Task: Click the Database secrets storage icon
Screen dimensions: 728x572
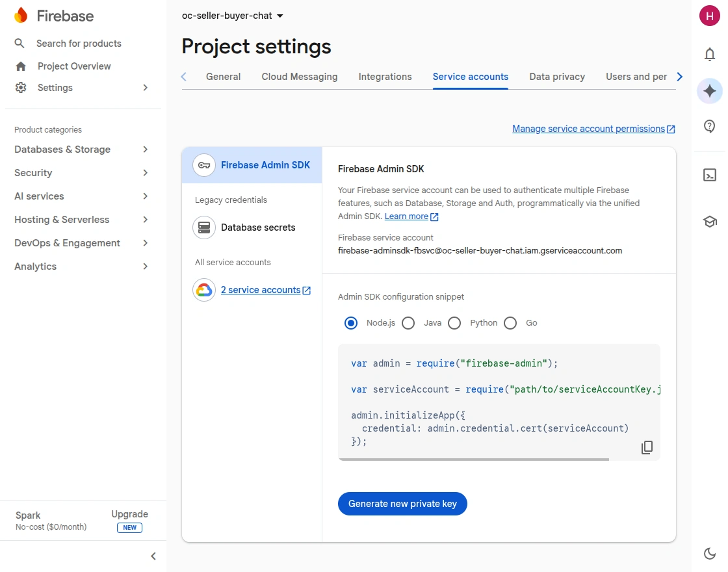Action: (204, 227)
